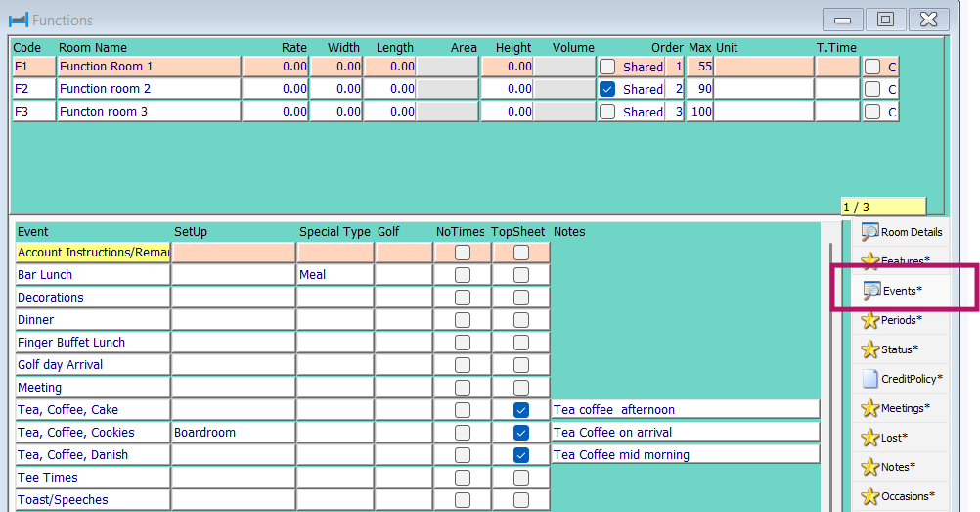Edit 'Tea Coffee on arrival' notes field
Image resolution: width=980 pixels, height=512 pixels.
pos(686,433)
